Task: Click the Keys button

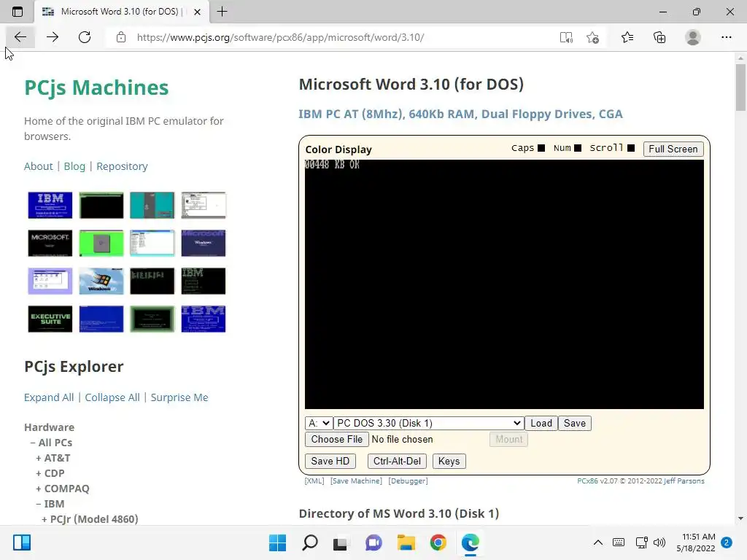Action: click(449, 461)
